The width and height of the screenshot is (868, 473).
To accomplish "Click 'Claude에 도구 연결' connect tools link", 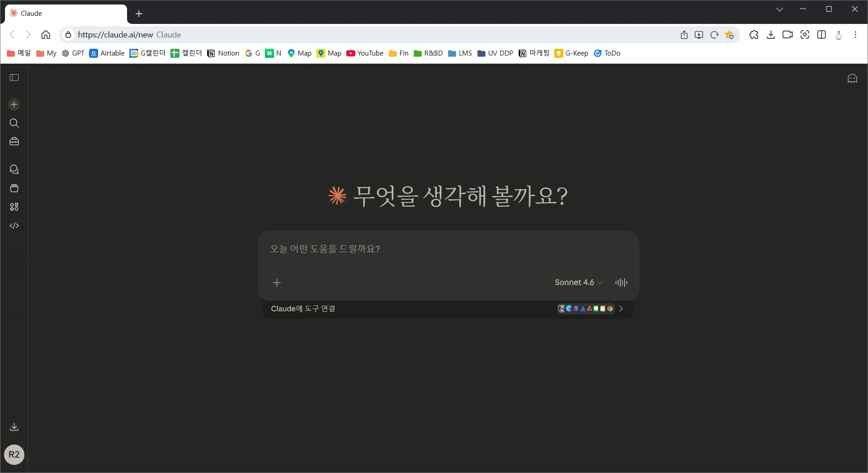I will [x=303, y=309].
